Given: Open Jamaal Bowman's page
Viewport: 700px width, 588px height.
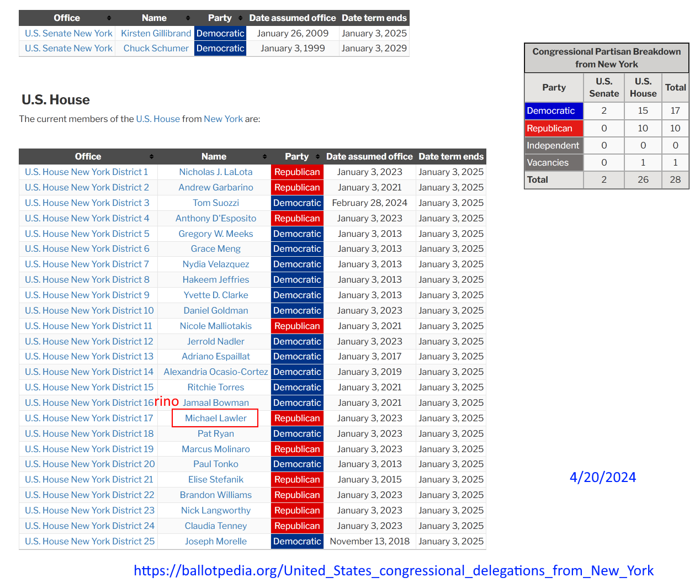Looking at the screenshot, I should [x=216, y=403].
